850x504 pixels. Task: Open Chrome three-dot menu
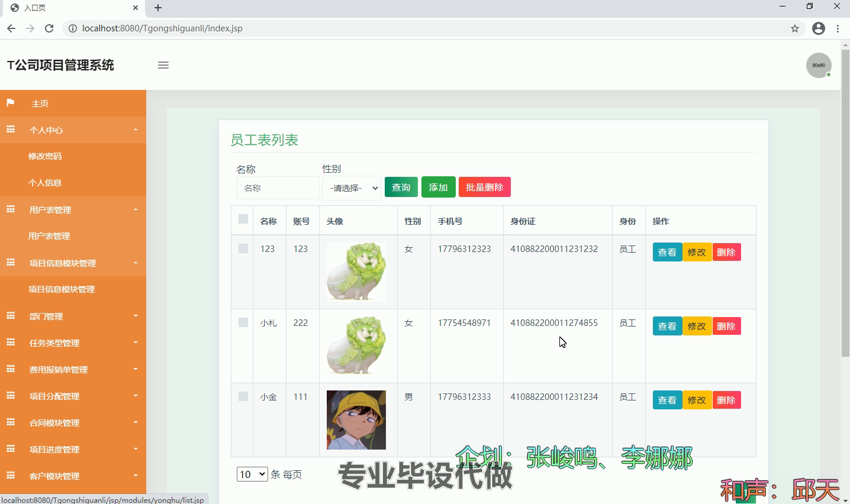pyautogui.click(x=838, y=28)
